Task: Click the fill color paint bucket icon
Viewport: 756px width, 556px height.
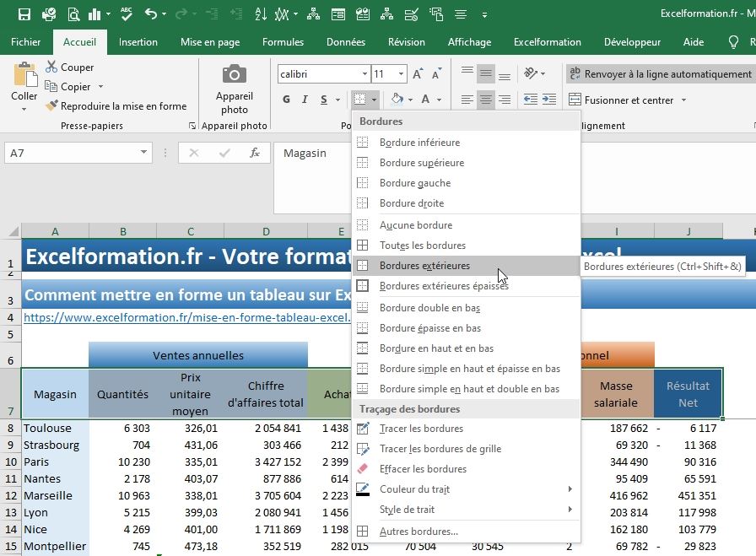Action: tap(397, 100)
